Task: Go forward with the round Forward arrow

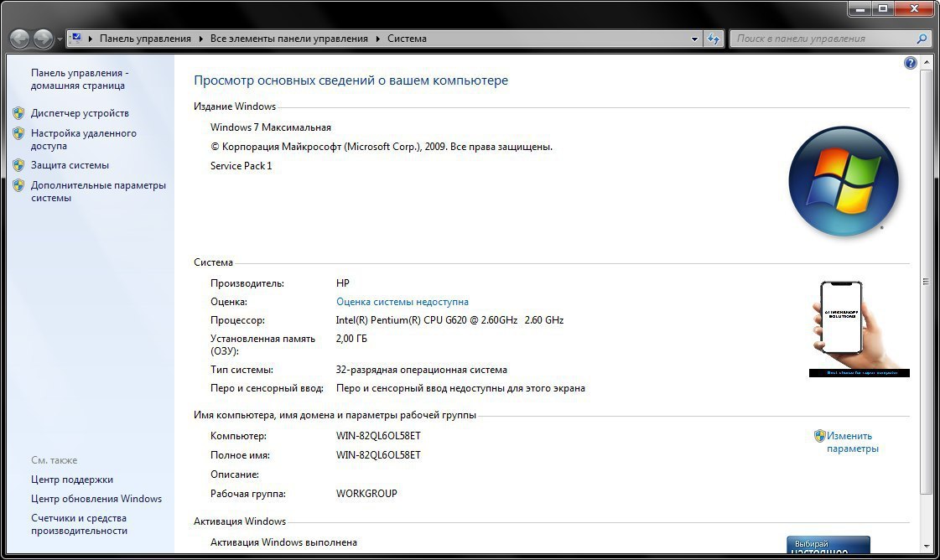Action: 43,39
